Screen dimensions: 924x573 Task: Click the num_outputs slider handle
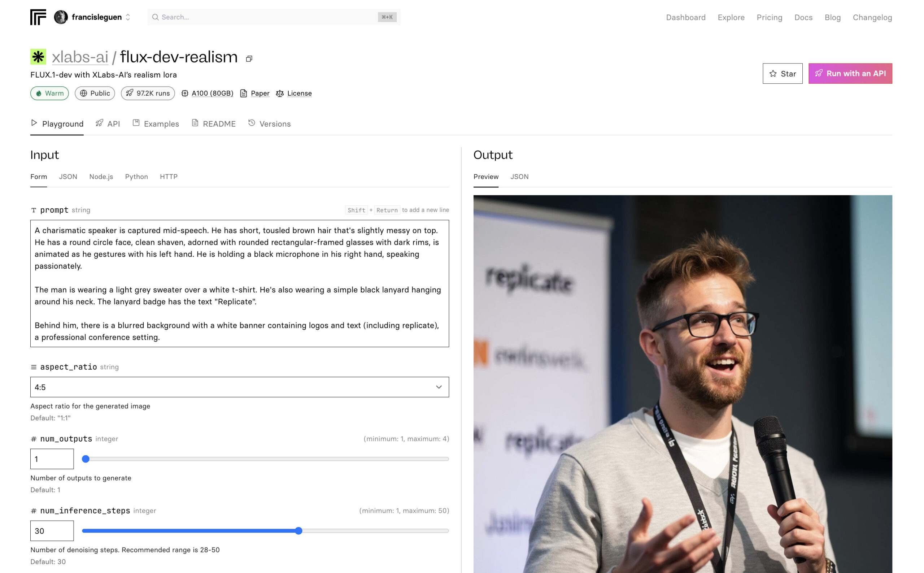tap(86, 459)
